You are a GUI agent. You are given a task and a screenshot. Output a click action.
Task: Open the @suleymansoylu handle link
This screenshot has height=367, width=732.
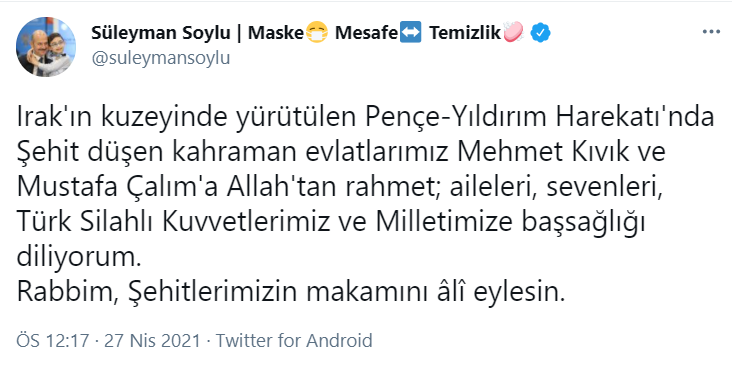coord(161,58)
